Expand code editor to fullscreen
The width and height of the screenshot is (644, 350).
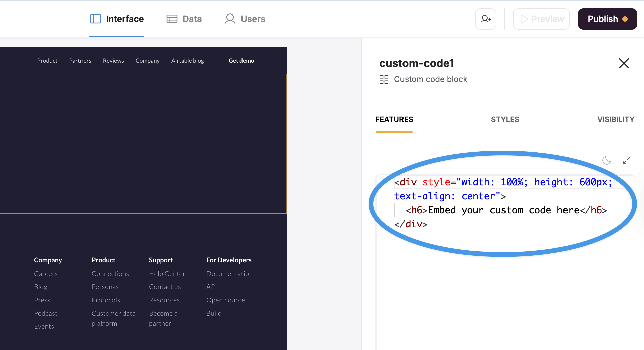626,161
